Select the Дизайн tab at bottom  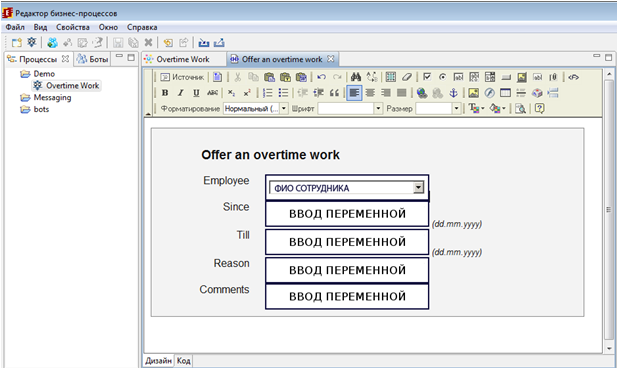pyautogui.click(x=159, y=361)
